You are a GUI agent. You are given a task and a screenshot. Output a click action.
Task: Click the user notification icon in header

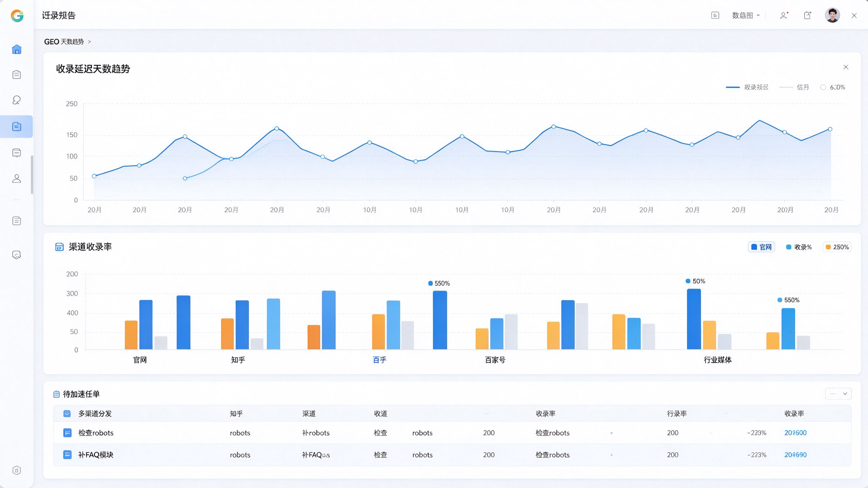pyautogui.click(x=784, y=16)
